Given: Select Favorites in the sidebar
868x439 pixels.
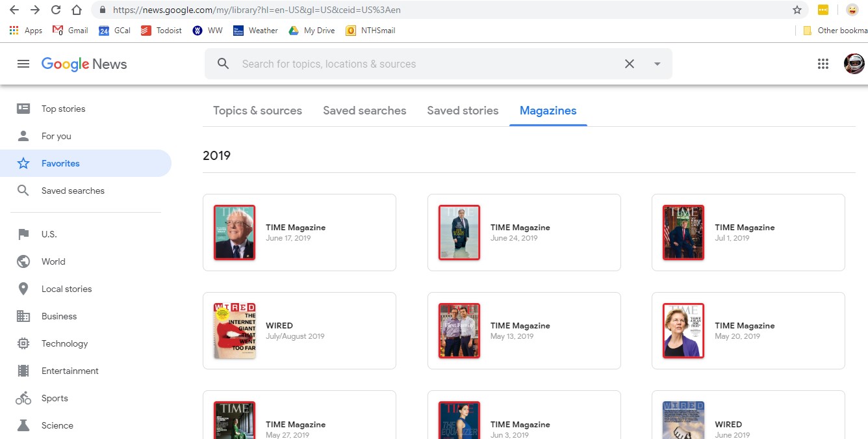Looking at the screenshot, I should (x=86, y=163).
